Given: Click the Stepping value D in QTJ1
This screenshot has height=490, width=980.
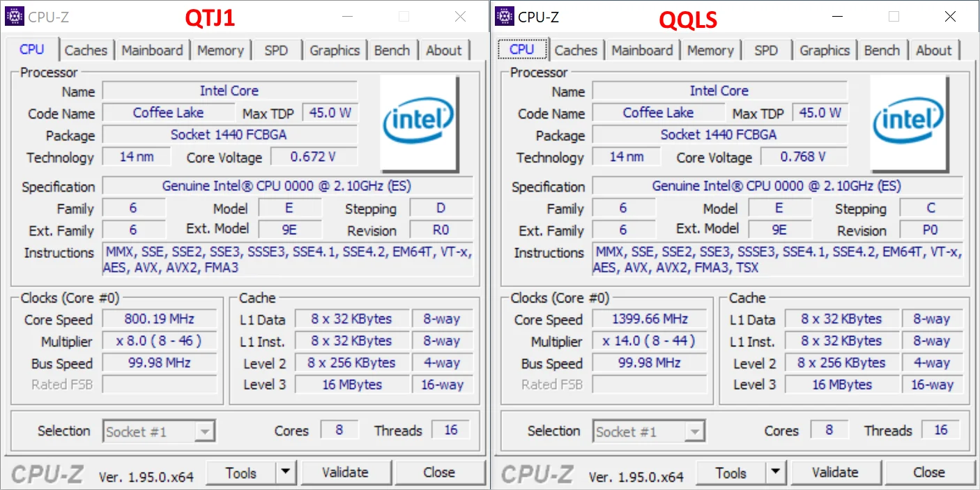Looking at the screenshot, I should [x=441, y=208].
